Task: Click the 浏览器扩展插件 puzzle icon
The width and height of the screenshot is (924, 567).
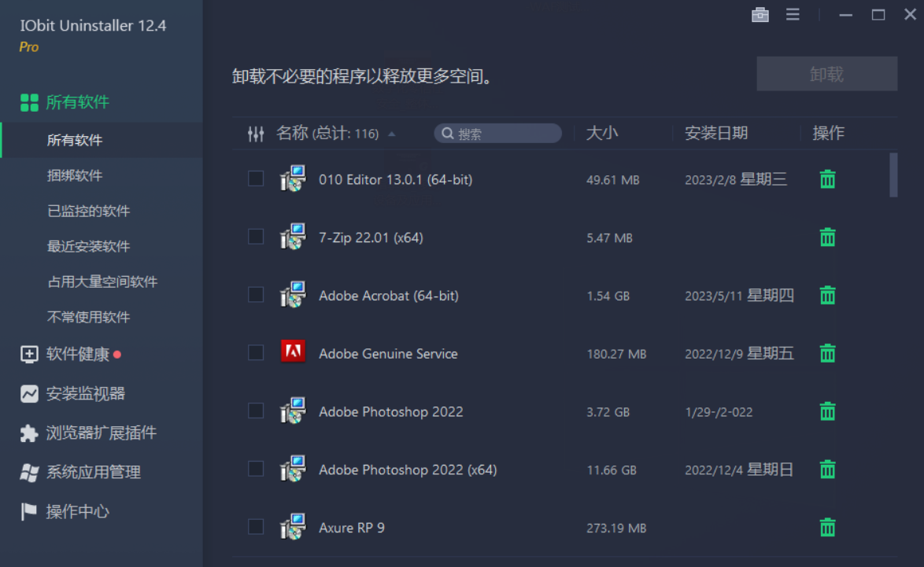Action: [29, 433]
